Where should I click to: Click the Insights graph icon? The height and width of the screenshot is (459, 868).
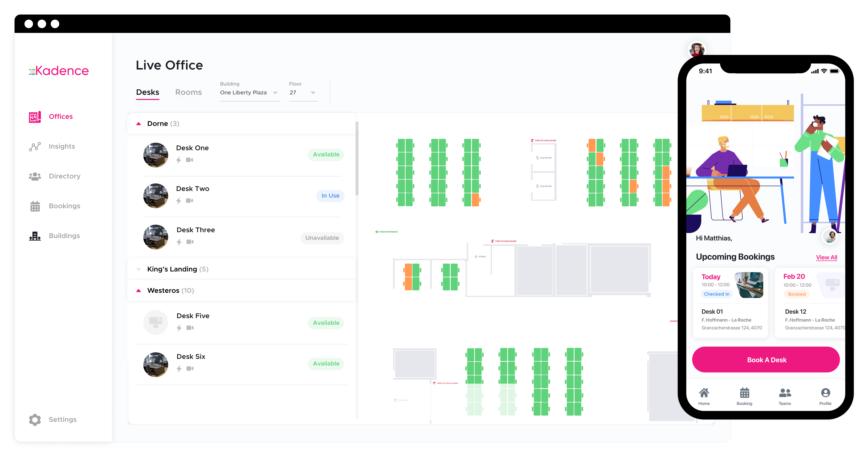pos(35,147)
